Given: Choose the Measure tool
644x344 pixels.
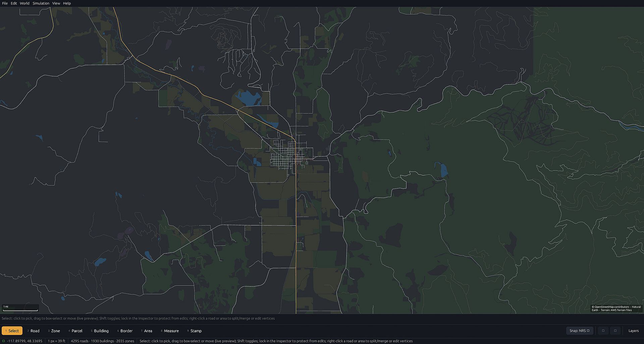Looking at the screenshot, I should pyautogui.click(x=169, y=331).
